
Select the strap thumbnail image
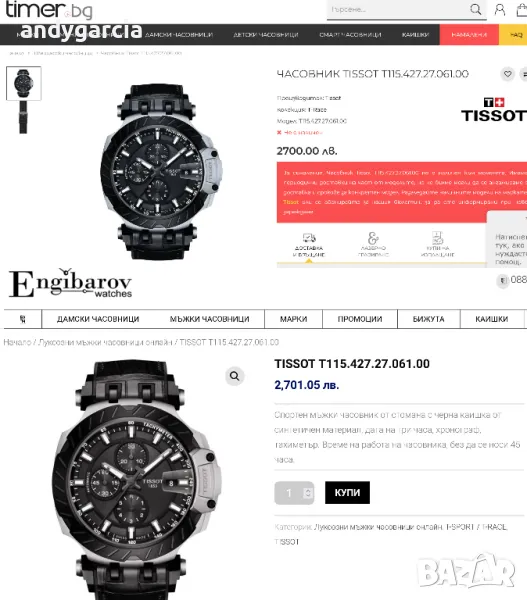pyautogui.click(x=23, y=117)
